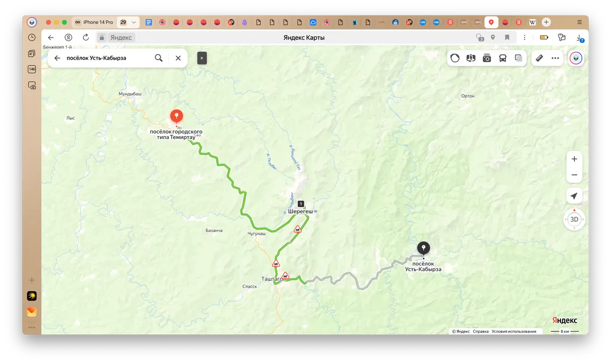Enable street panoramas camera layer
611x364 pixels.
click(x=487, y=58)
